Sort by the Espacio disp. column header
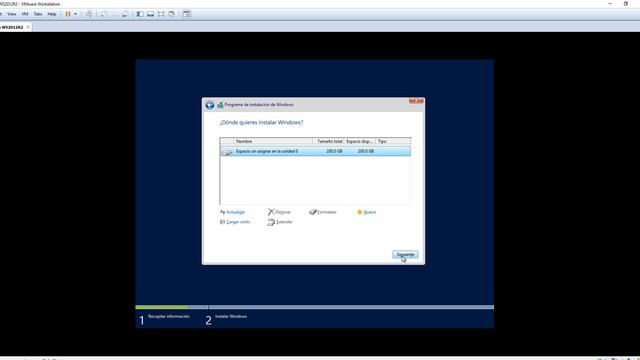This screenshot has height=360, width=640. pos(360,141)
